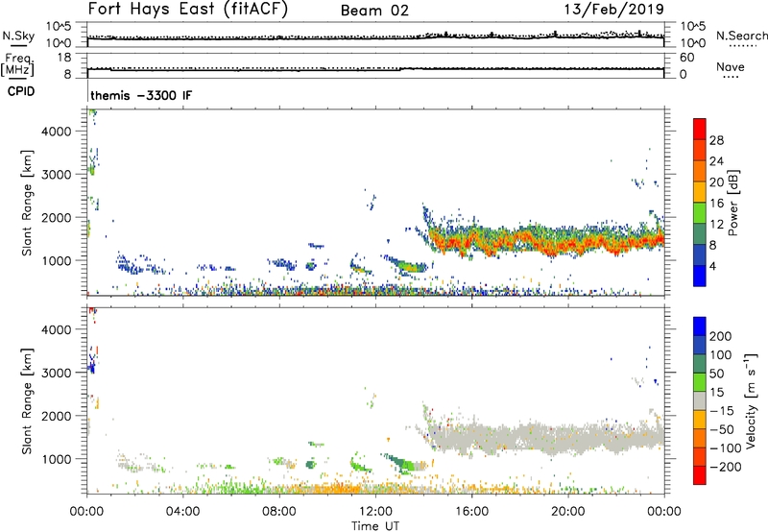Screen dimensions: 768x532
Task: Select the 20:00 time axis label
Action: click(568, 512)
